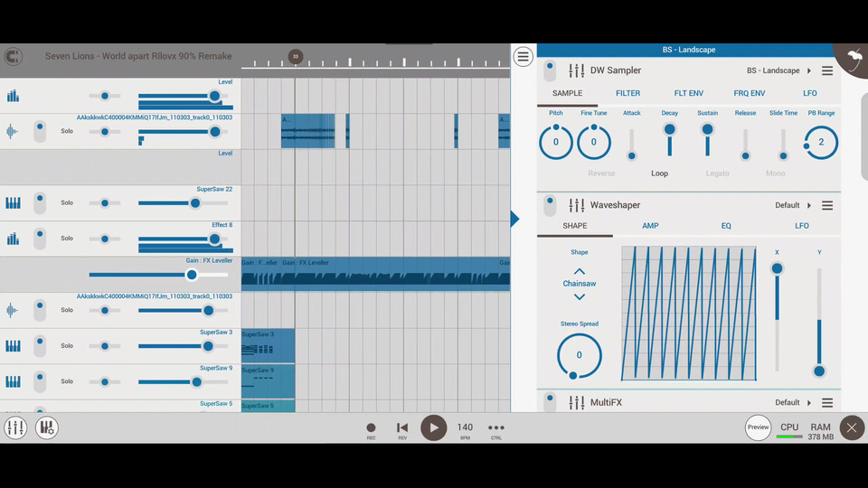
Task: Click the Gain FX Leveller slider
Action: tap(158, 275)
